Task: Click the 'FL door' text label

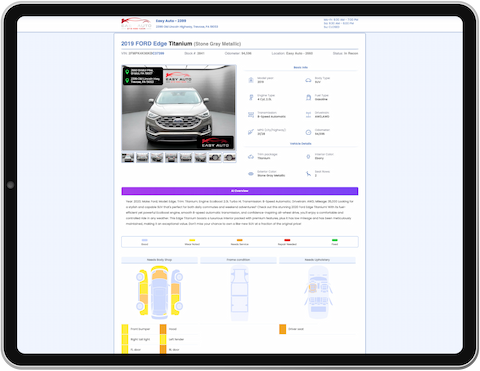Action: click(x=136, y=350)
